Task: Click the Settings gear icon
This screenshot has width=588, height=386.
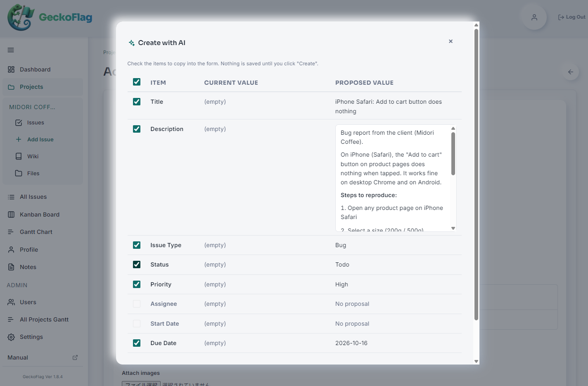Action: point(11,337)
